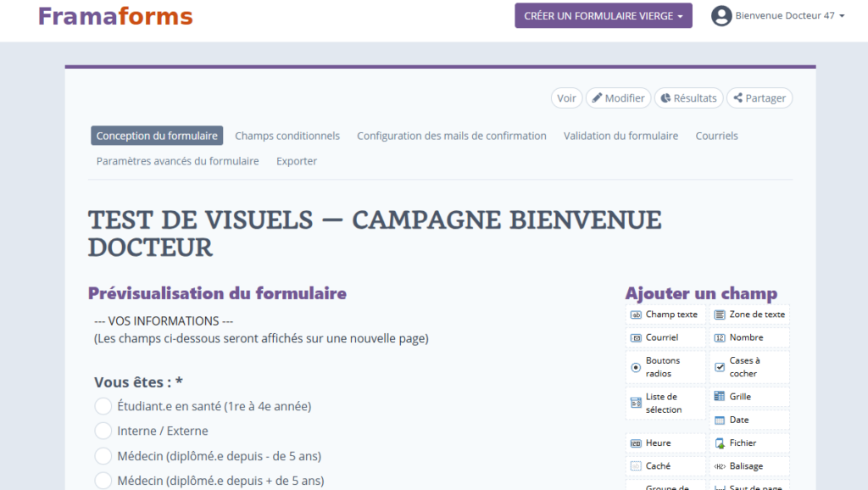Screen dimensions: 868x490
Task: Add a Courriel field icon
Action: tap(636, 337)
